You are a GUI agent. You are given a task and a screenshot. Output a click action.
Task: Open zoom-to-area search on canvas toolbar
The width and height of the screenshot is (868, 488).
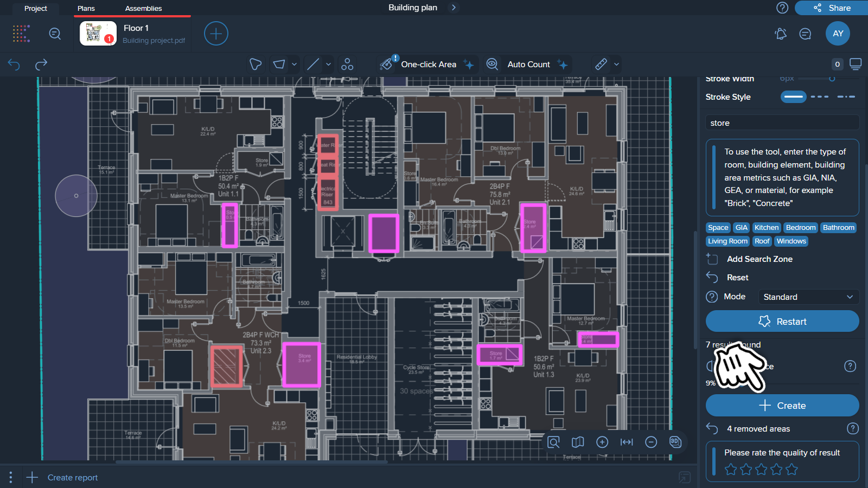click(553, 442)
